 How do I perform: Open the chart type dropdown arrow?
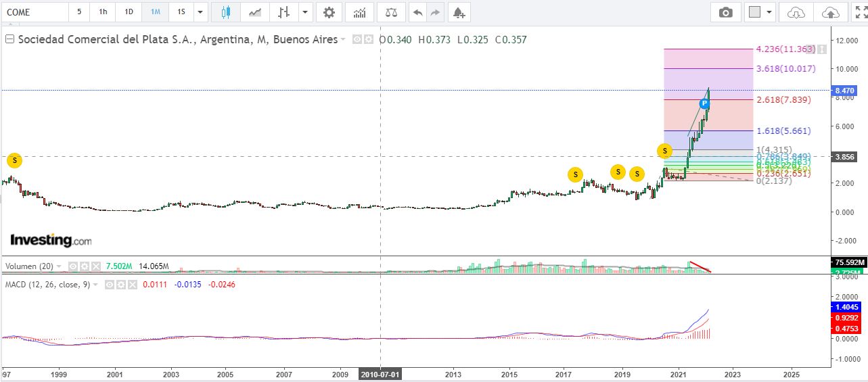pos(306,12)
